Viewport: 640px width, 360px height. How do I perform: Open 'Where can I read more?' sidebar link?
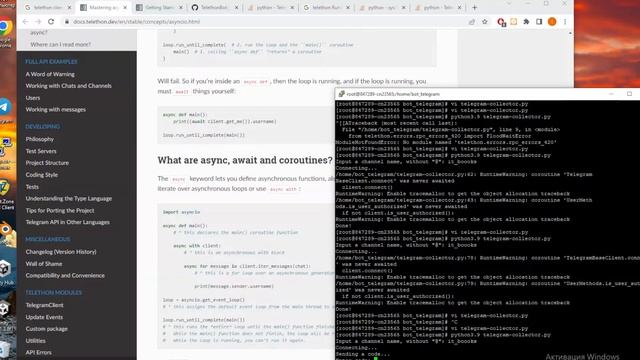tap(60, 44)
